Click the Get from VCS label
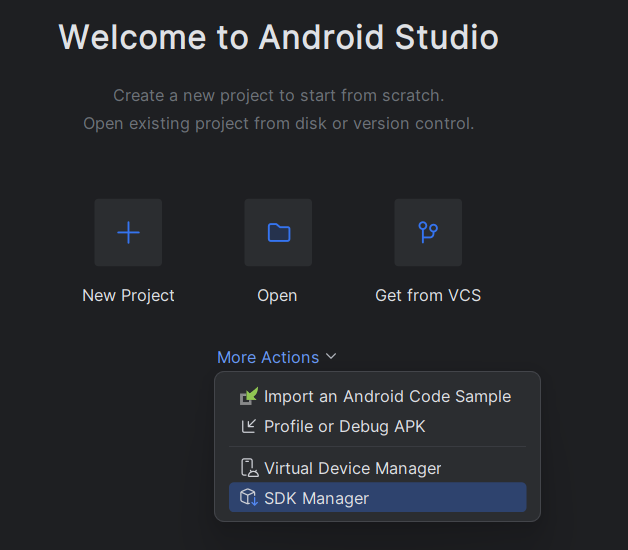The image size is (628, 550). pos(428,296)
